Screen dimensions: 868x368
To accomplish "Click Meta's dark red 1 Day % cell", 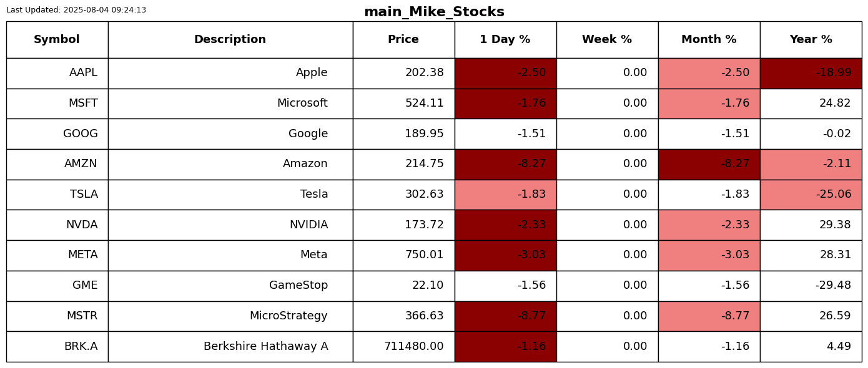I will point(505,255).
